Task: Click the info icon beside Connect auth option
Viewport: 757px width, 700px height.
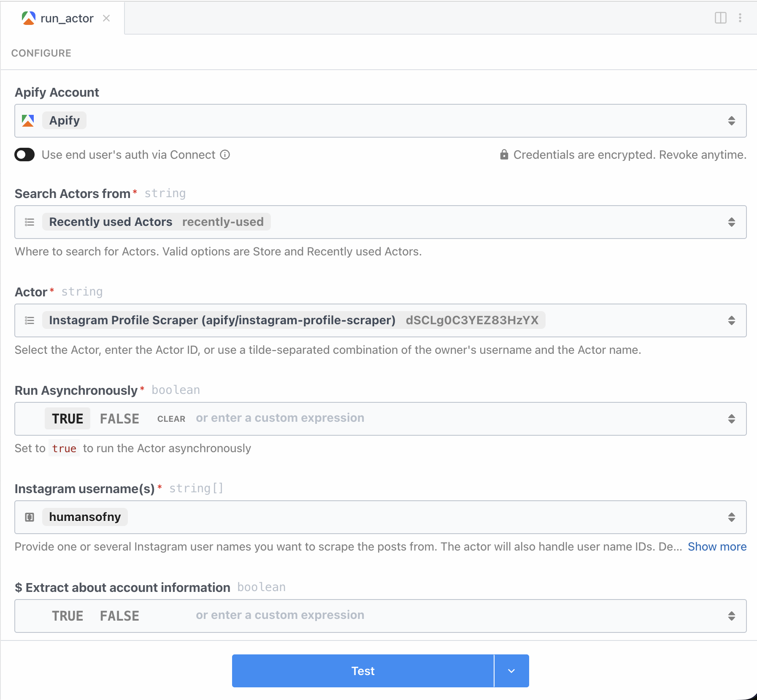Action: [226, 155]
